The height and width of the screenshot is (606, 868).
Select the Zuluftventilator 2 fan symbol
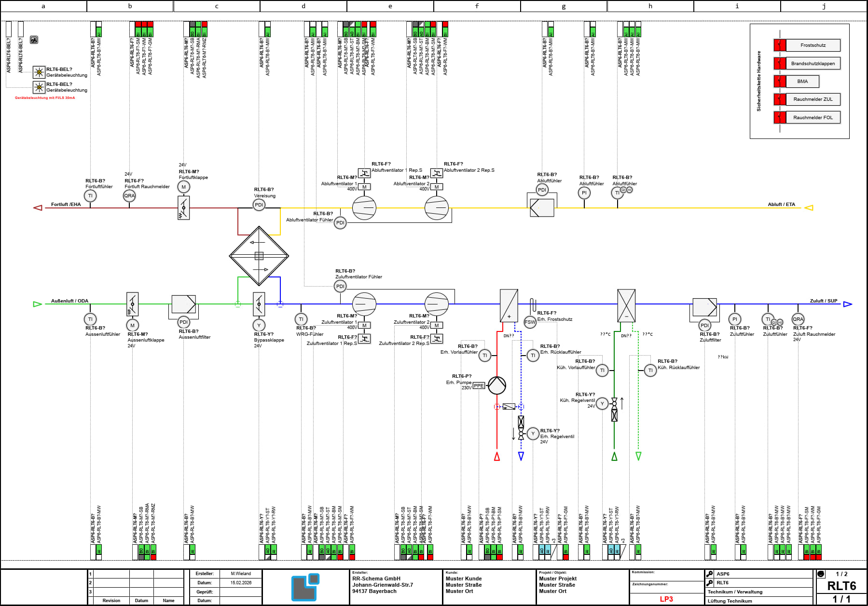pyautogui.click(x=436, y=304)
